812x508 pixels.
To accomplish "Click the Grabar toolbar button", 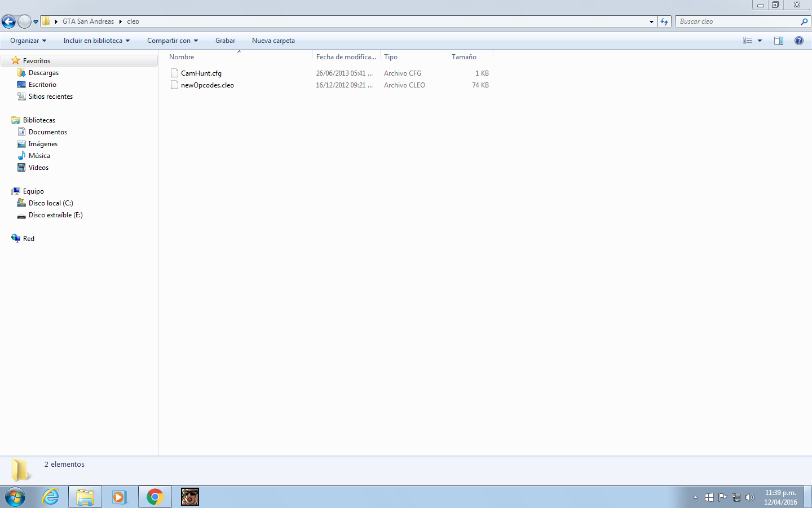I will click(x=225, y=41).
